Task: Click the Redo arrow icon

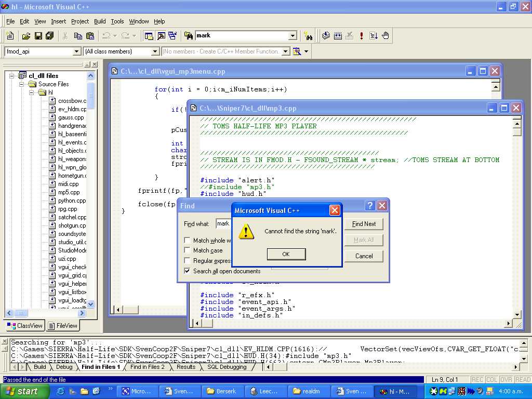Action: pos(126,36)
